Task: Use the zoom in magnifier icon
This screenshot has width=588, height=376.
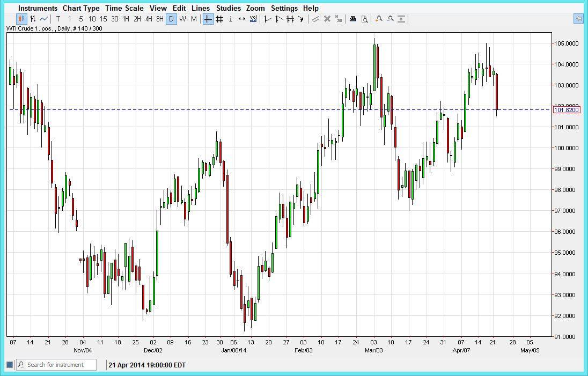Action: (378, 19)
